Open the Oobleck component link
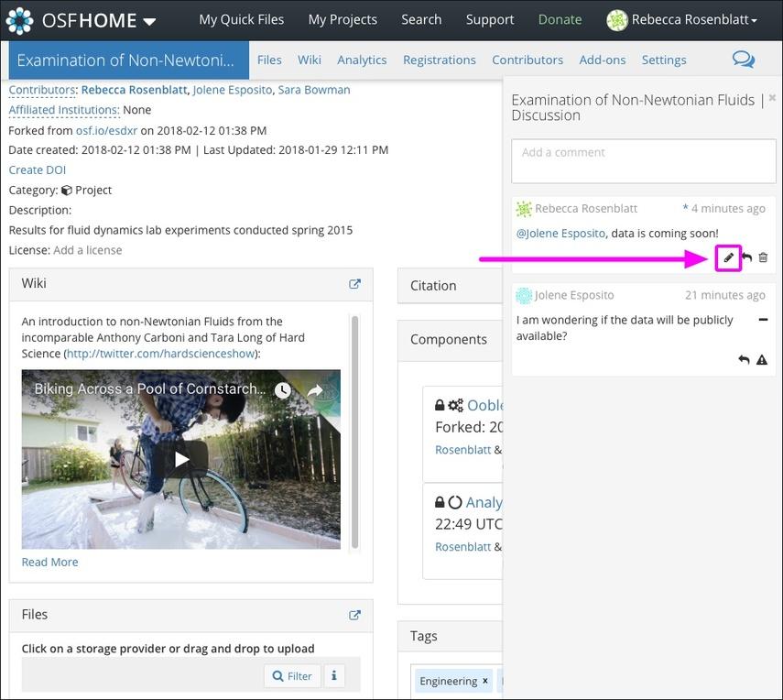The width and height of the screenshot is (783, 700). click(x=484, y=405)
